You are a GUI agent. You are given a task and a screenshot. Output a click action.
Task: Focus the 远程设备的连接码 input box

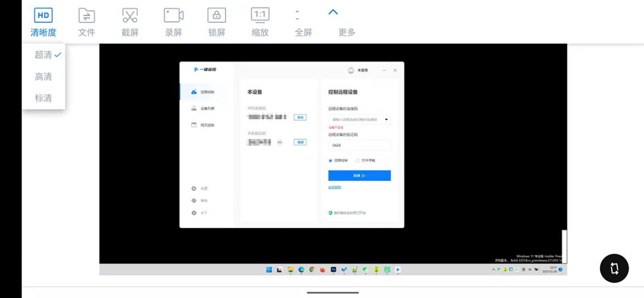click(360, 119)
